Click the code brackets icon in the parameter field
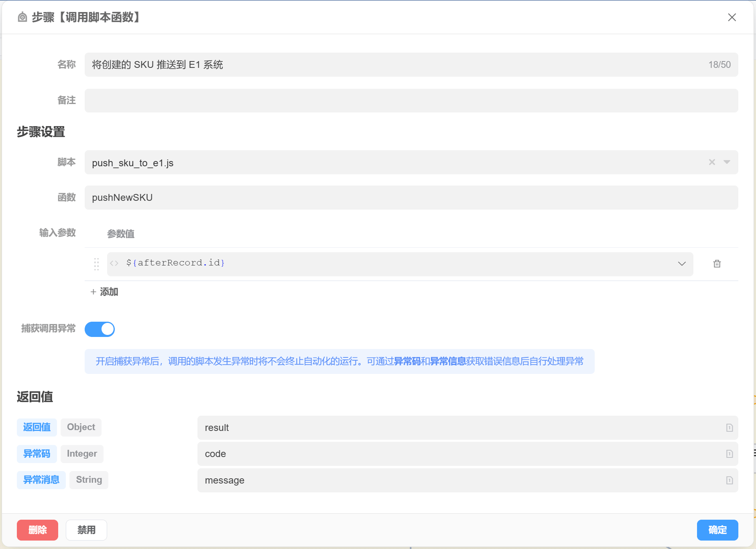Screen dimensions: 756x549 pyautogui.click(x=114, y=263)
